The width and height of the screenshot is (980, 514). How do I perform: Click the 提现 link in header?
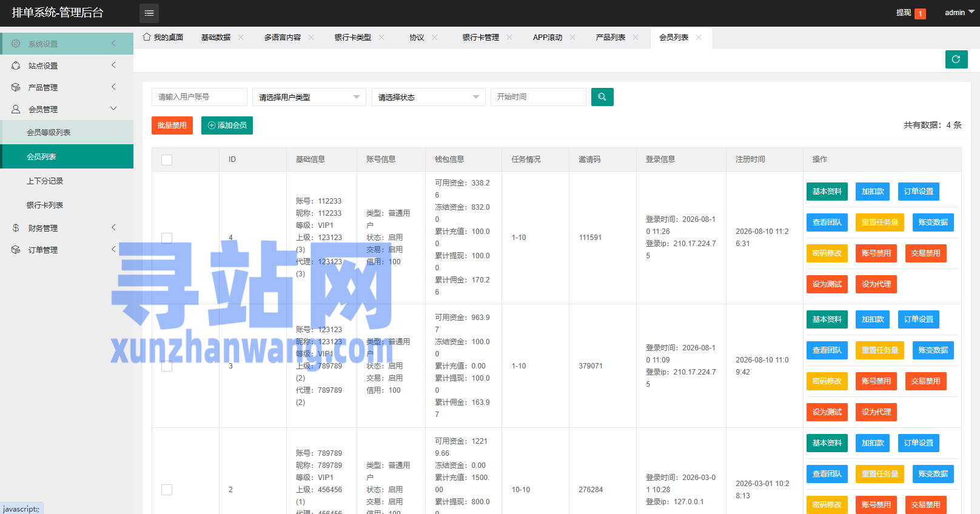[x=904, y=13]
